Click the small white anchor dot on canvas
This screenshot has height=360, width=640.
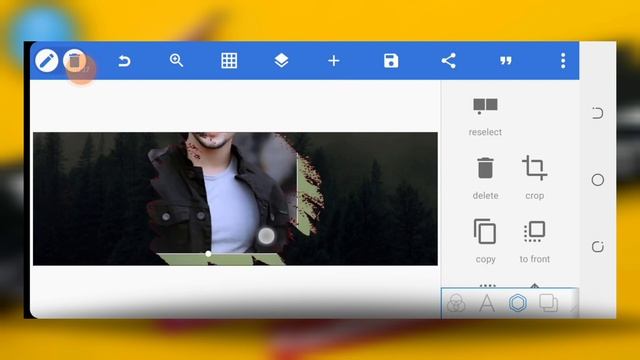pyautogui.click(x=208, y=254)
